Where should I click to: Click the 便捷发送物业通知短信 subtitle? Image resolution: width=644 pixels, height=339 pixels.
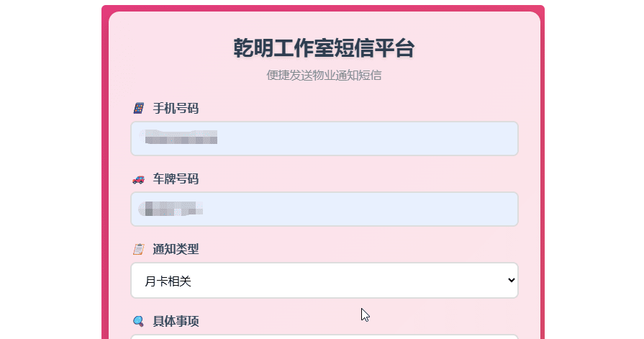coord(324,75)
